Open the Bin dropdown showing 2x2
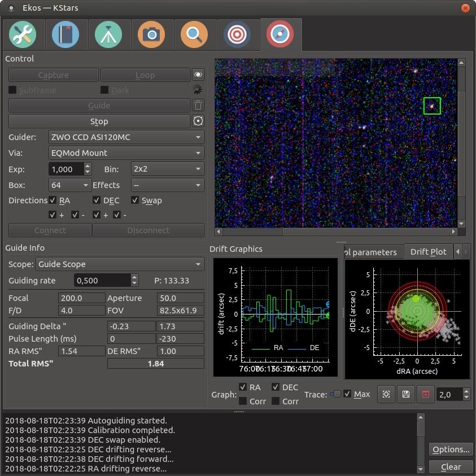476x476 pixels. (x=167, y=169)
